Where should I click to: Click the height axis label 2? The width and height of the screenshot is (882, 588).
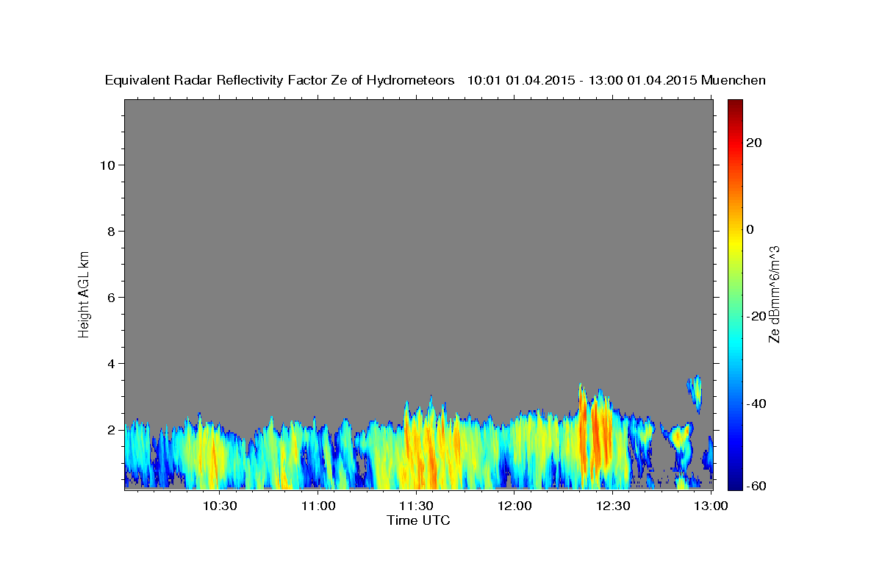[110, 429]
